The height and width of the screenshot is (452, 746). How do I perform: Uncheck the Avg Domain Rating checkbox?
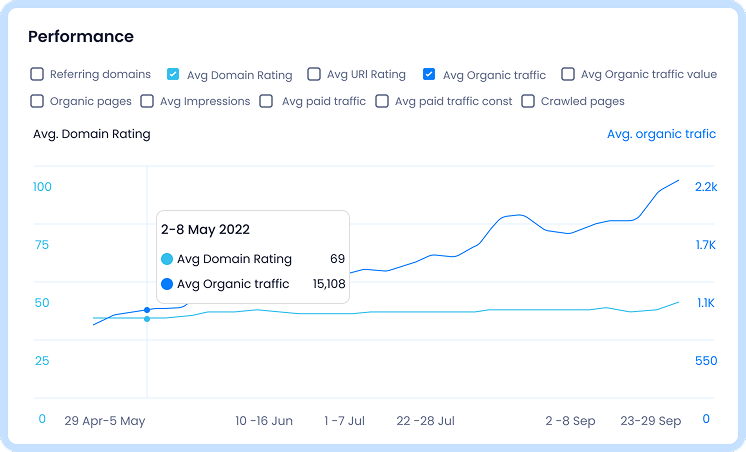tap(173, 74)
